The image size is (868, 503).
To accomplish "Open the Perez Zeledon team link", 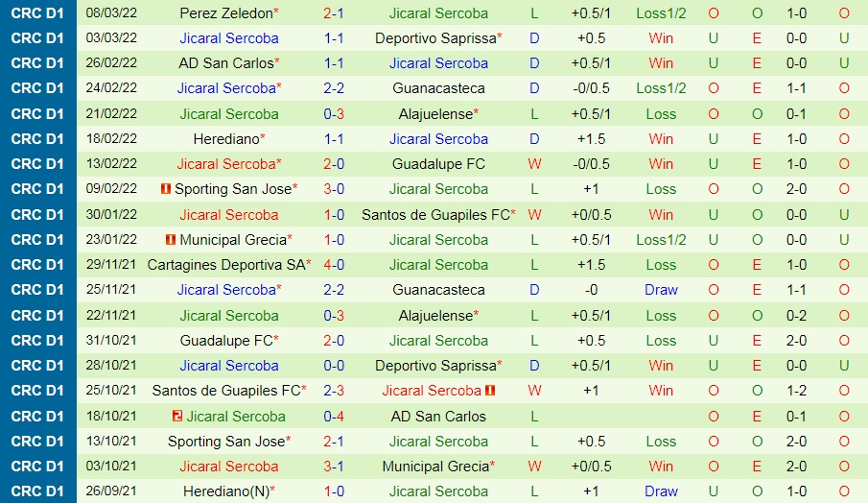I will point(225,13).
